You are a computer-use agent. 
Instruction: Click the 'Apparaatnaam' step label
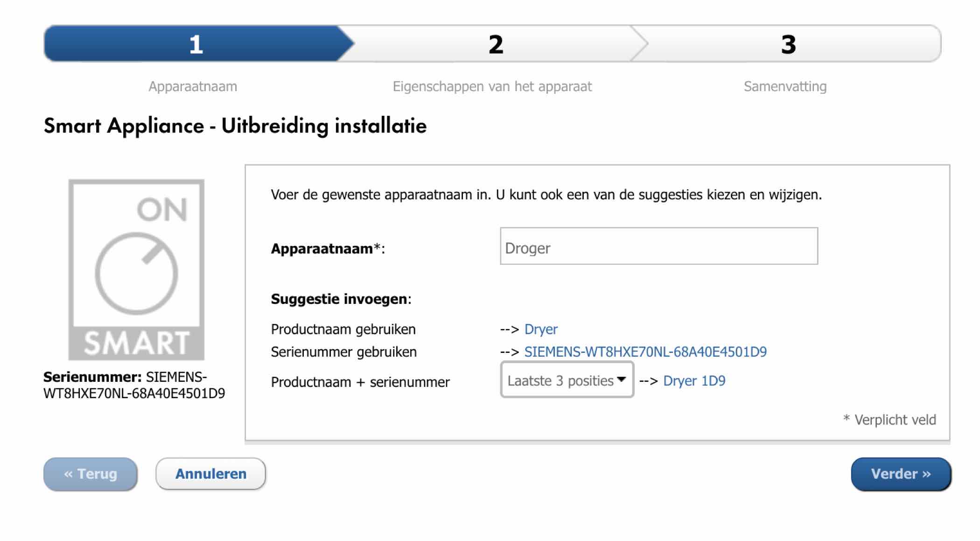point(193,86)
